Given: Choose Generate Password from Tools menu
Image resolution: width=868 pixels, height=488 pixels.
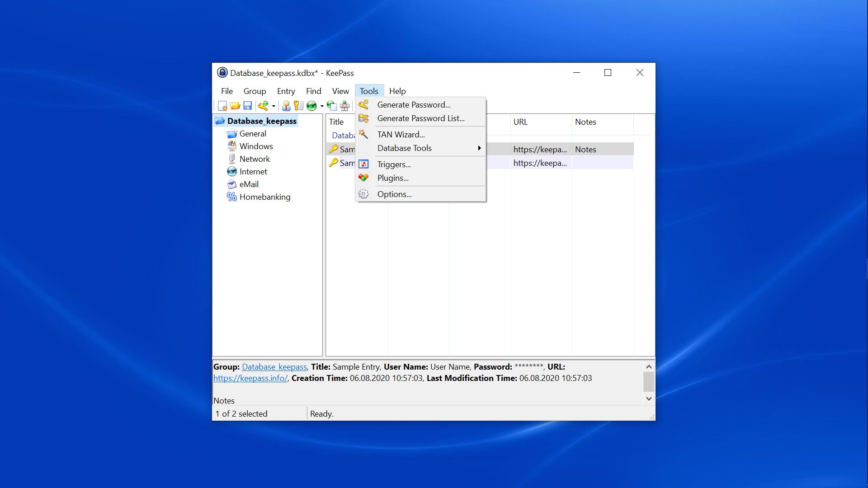Looking at the screenshot, I should (x=414, y=105).
